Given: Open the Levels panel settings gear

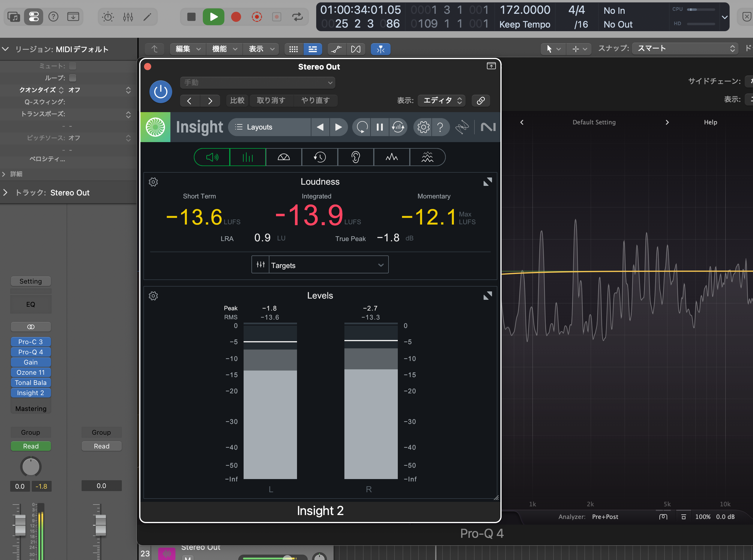Looking at the screenshot, I should pos(153,296).
